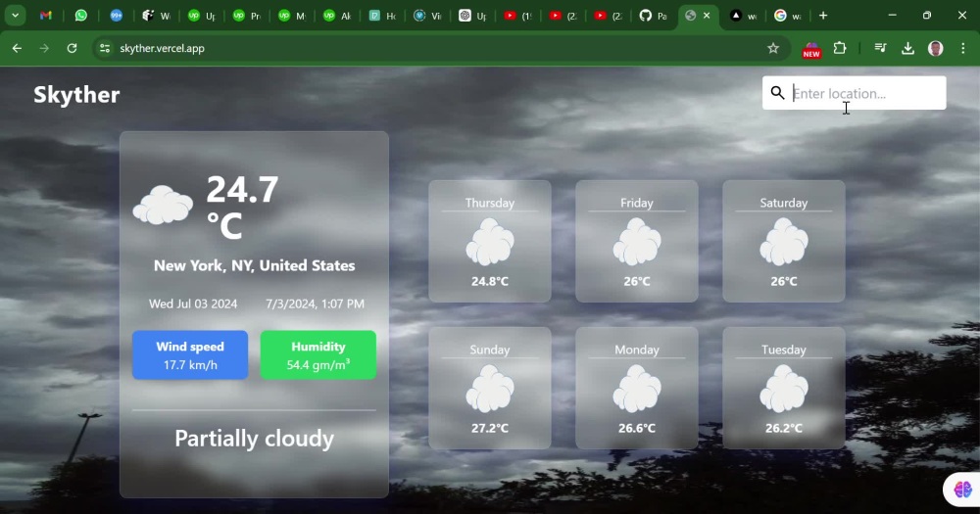Screen dimensions: 980x514
Task: Click the Saturday day label
Action: click(784, 203)
